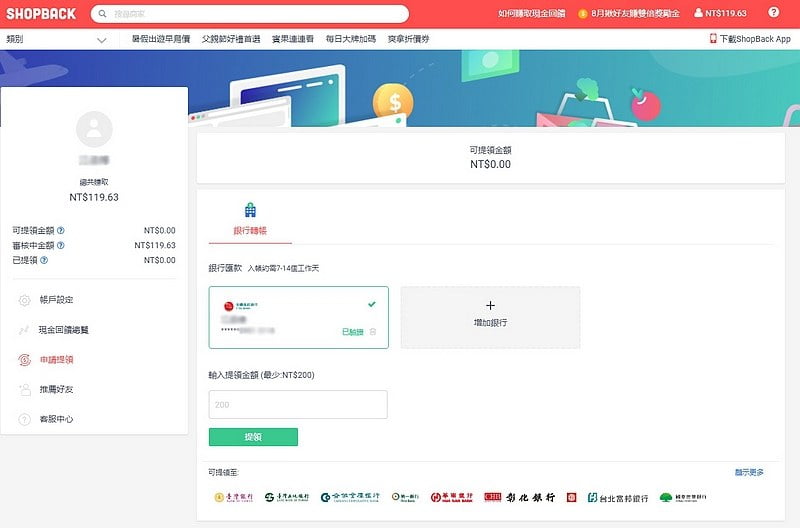Click the green 提領 button
This screenshot has width=800, height=528.
(x=253, y=437)
